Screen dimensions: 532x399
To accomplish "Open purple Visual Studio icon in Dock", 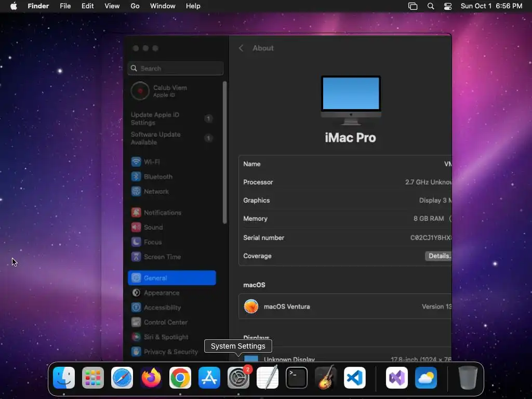I will tap(397, 378).
